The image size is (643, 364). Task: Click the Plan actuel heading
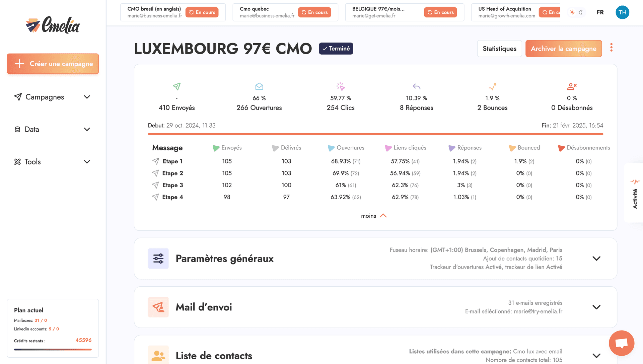(x=29, y=310)
